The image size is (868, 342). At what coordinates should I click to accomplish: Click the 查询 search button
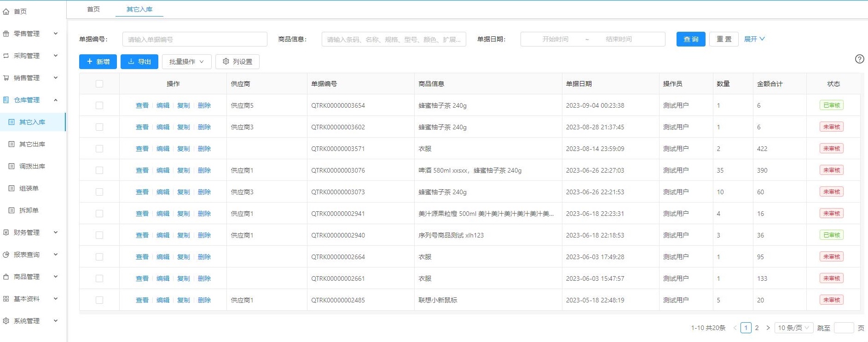point(691,39)
